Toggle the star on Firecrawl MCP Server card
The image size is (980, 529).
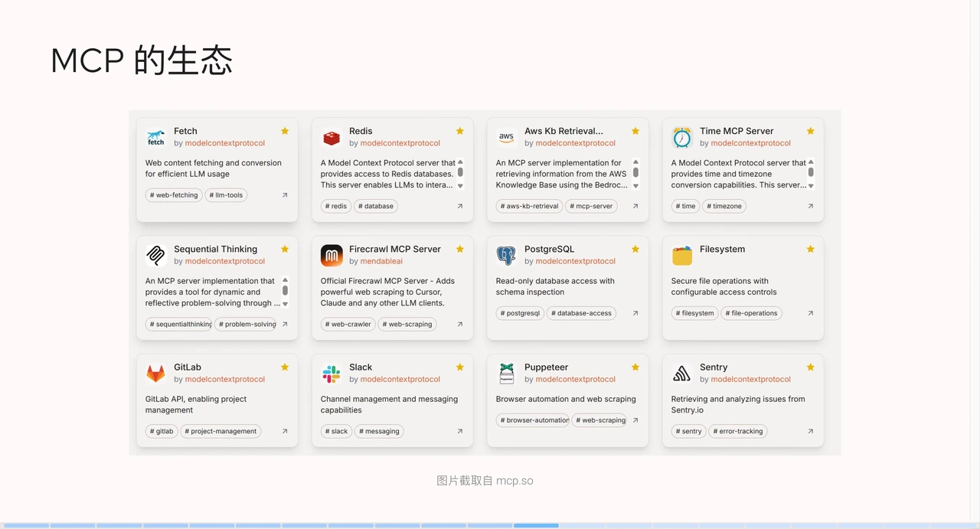[460, 249]
